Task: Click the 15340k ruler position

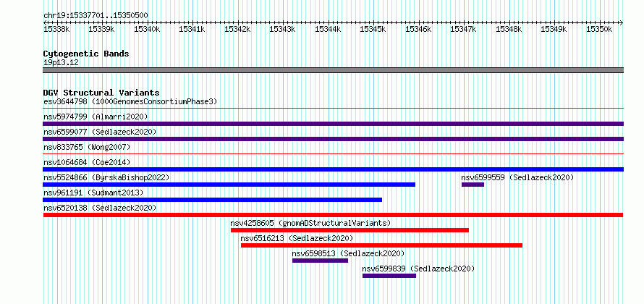Action: tap(147, 29)
